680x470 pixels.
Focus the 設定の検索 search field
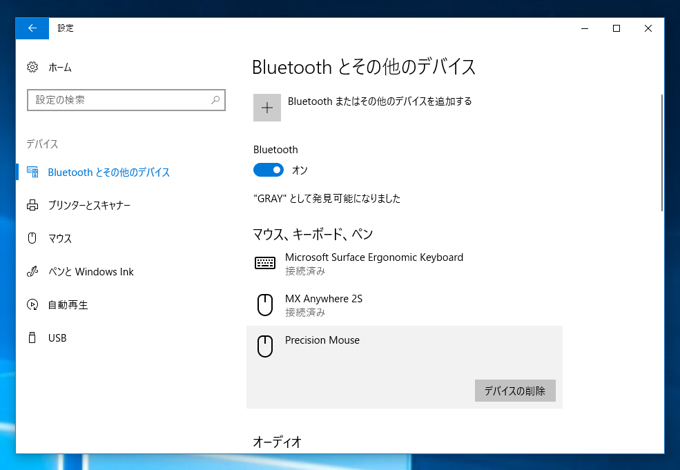point(126,100)
